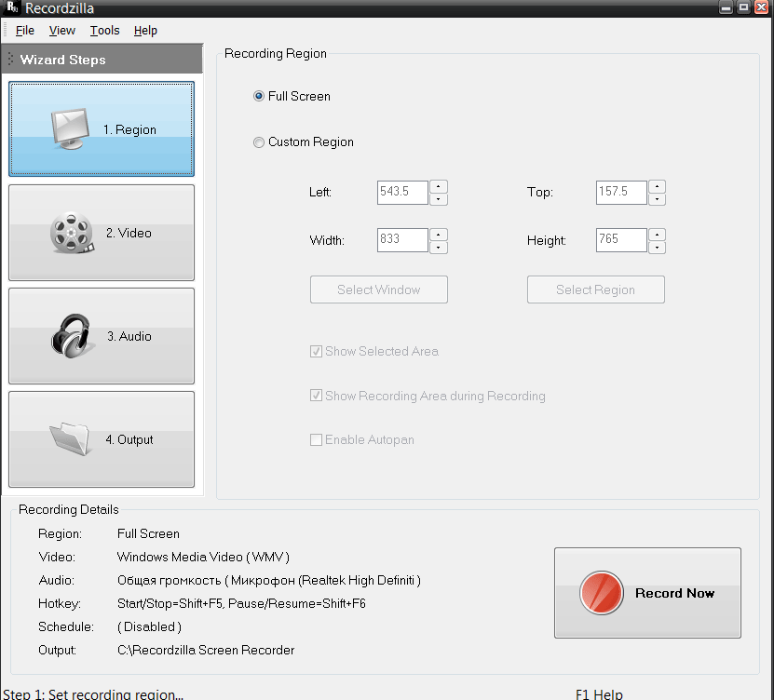Open the Help menu
This screenshot has height=700, width=774.
coord(145,31)
